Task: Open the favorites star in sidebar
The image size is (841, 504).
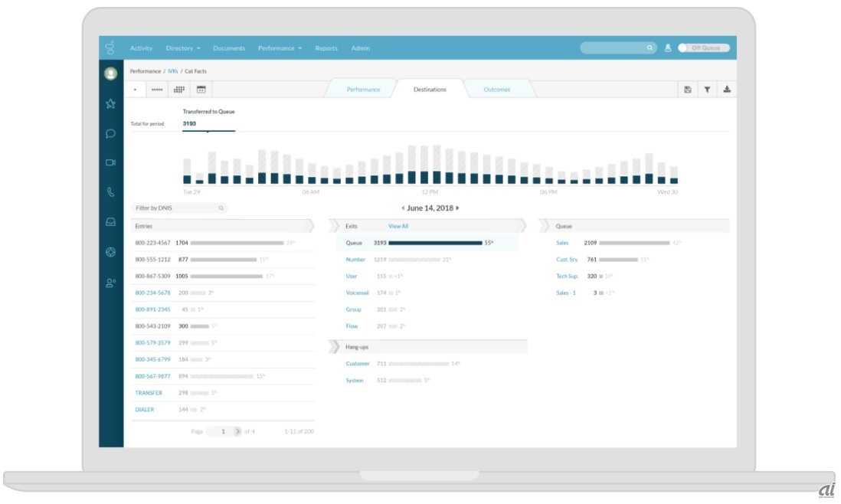Action: [x=110, y=103]
